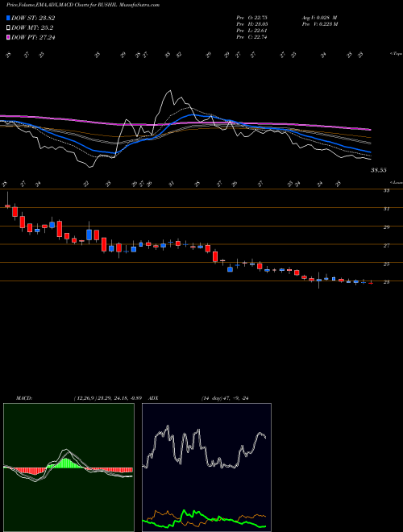The image size is (403, 532).
Task: Click the white DOW MT legend swatch
Action: point(8,28)
